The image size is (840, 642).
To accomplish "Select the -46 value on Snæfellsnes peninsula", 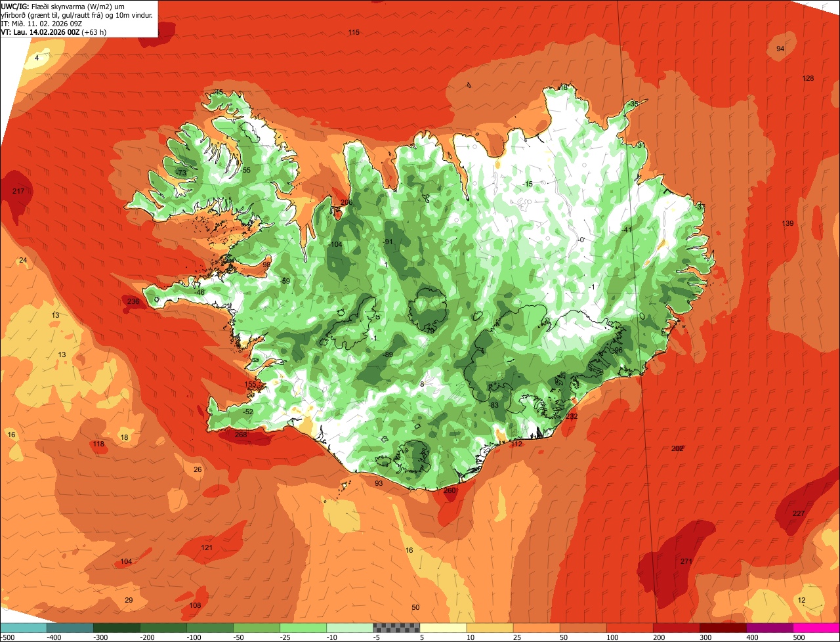I will (199, 293).
